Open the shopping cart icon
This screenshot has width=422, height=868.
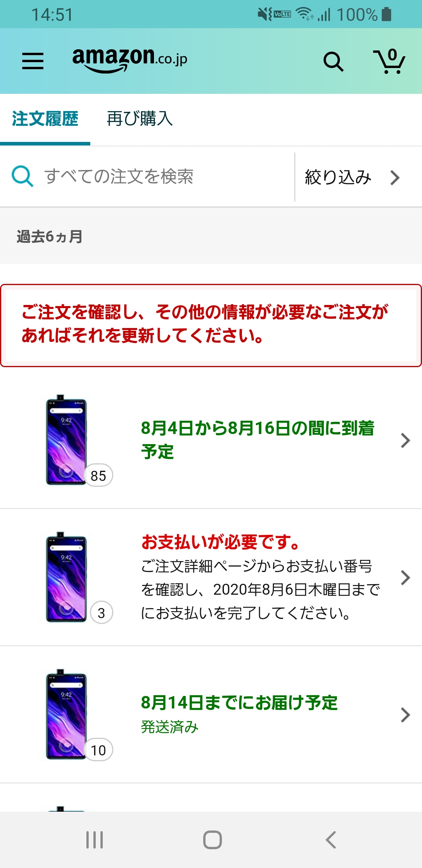(x=389, y=61)
